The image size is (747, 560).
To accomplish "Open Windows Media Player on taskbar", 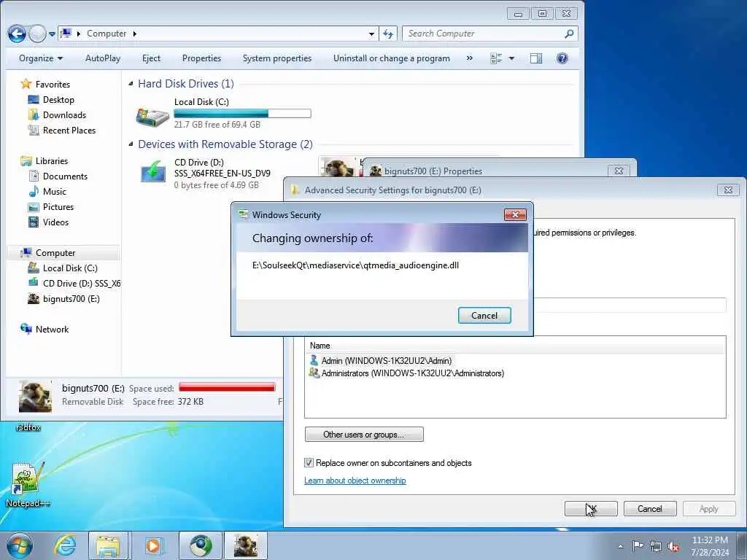I will click(x=154, y=545).
